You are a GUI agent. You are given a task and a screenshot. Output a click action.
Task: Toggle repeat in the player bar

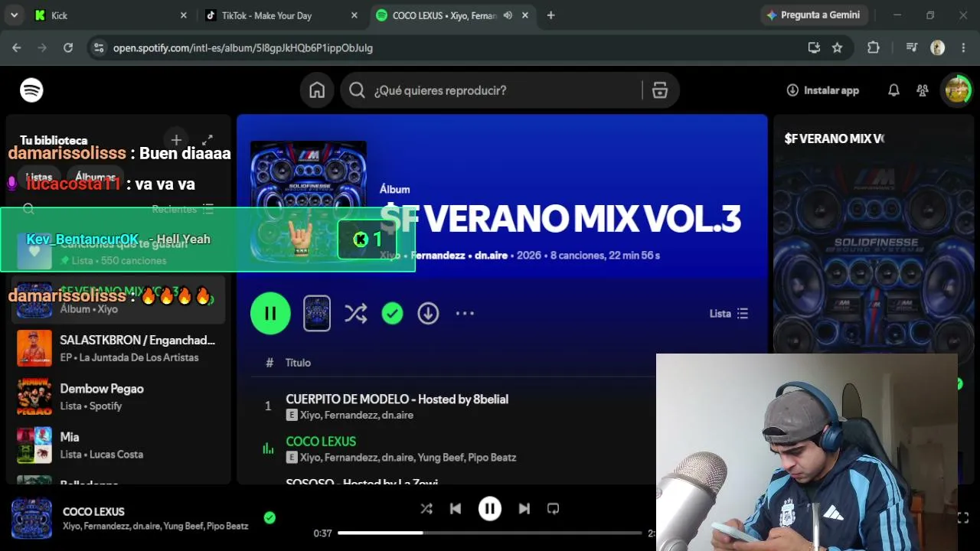554,509
